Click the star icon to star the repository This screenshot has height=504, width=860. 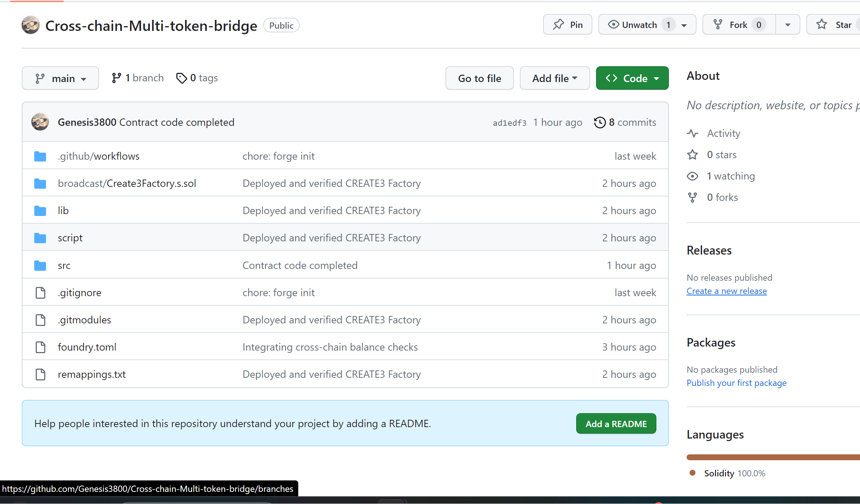point(822,25)
